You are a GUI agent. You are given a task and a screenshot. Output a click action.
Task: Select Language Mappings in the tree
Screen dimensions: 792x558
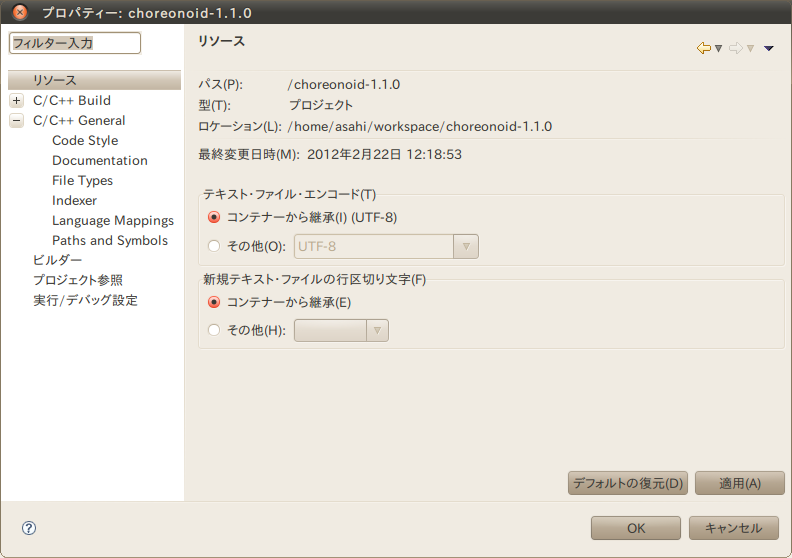[x=113, y=220]
